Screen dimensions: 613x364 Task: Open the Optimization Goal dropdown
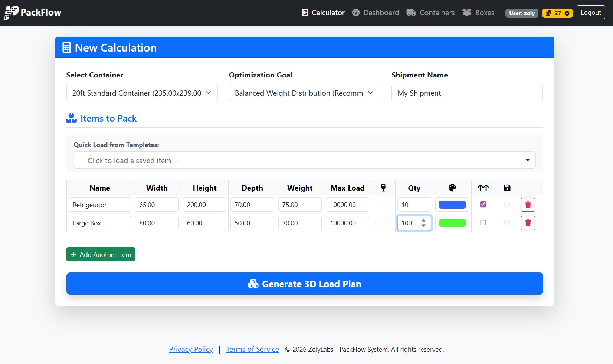(x=304, y=93)
